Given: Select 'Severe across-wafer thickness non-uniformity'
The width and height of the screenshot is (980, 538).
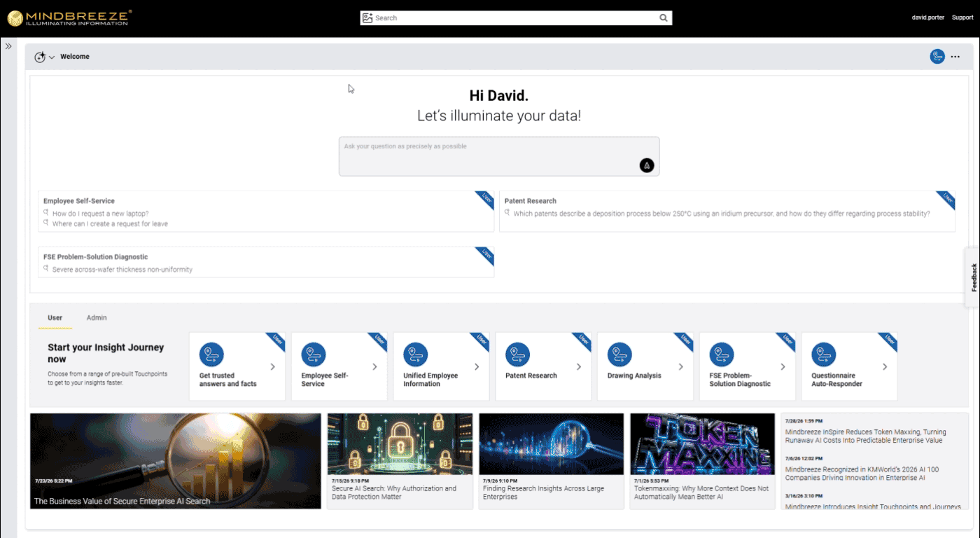Looking at the screenshot, I should coord(122,269).
